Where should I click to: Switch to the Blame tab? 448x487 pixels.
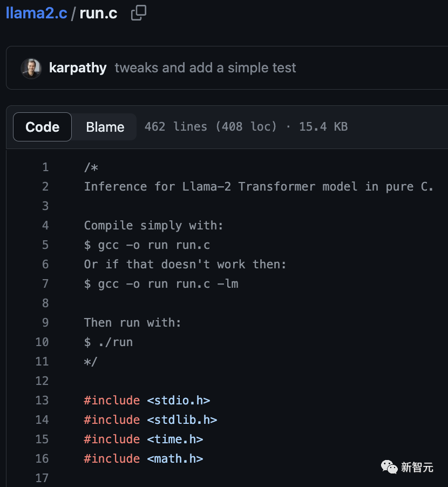coord(105,127)
